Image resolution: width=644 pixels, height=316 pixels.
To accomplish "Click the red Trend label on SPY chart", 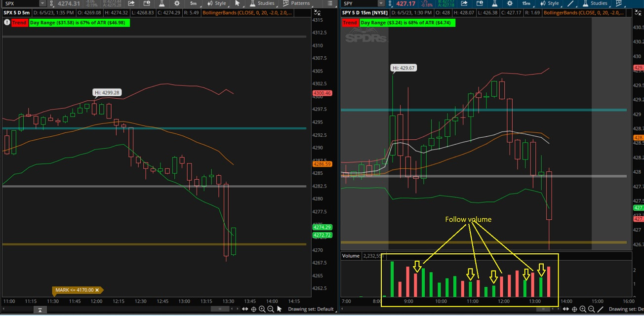I will point(350,23).
